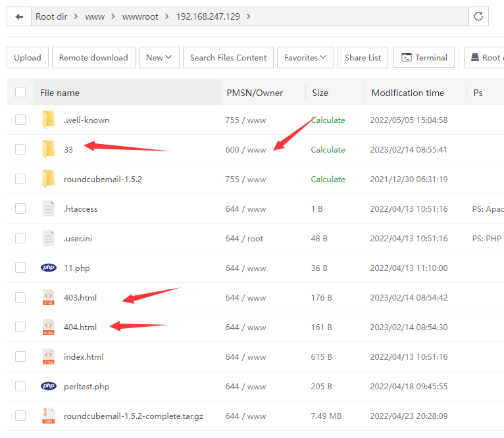Screen dimensions: 504x438
Task: Open the file 404.html
Action: coord(80,327)
